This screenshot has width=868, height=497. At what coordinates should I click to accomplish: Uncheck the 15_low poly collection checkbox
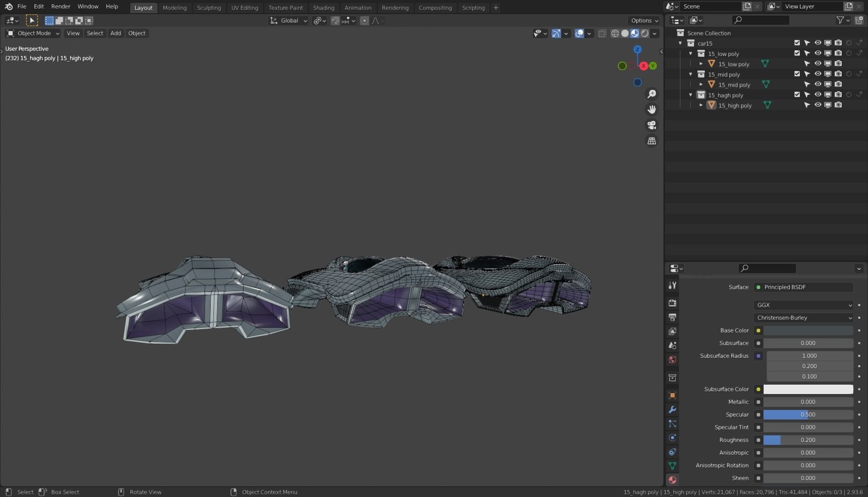point(797,53)
